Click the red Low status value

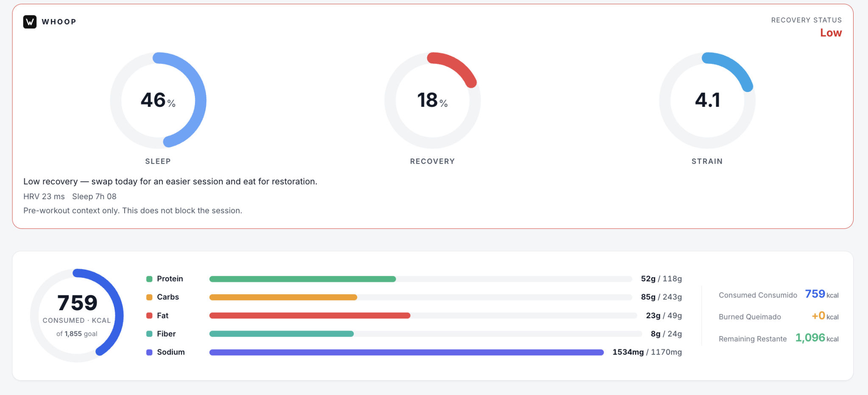(x=831, y=33)
